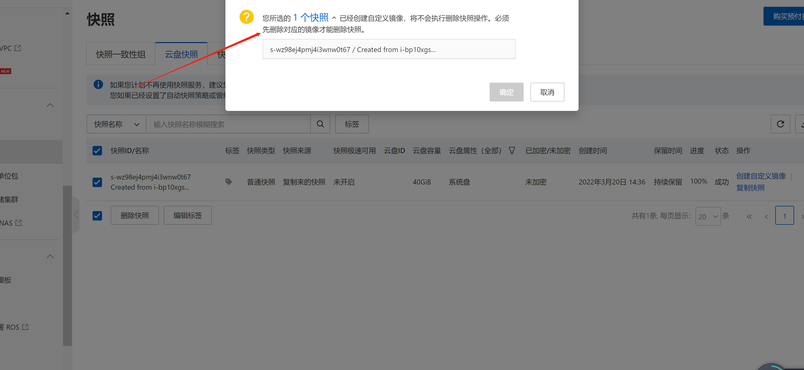
Task: Go to previous page arrow
Action: 766,216
